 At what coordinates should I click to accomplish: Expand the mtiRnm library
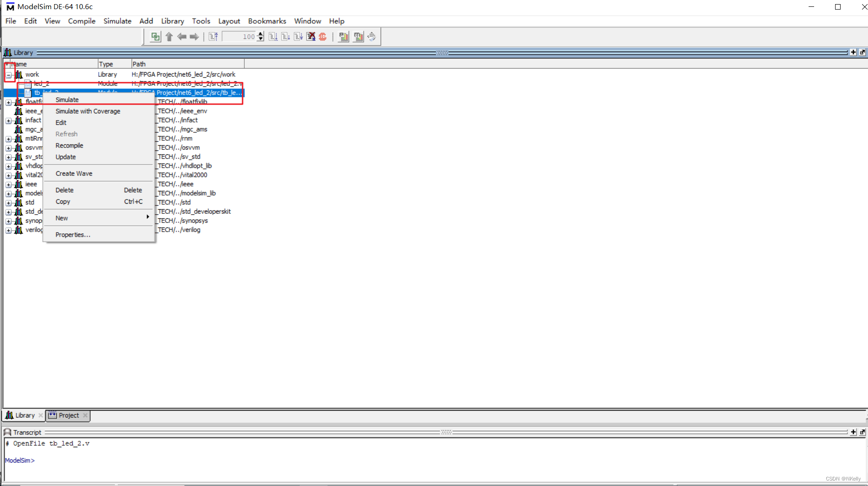click(x=9, y=139)
